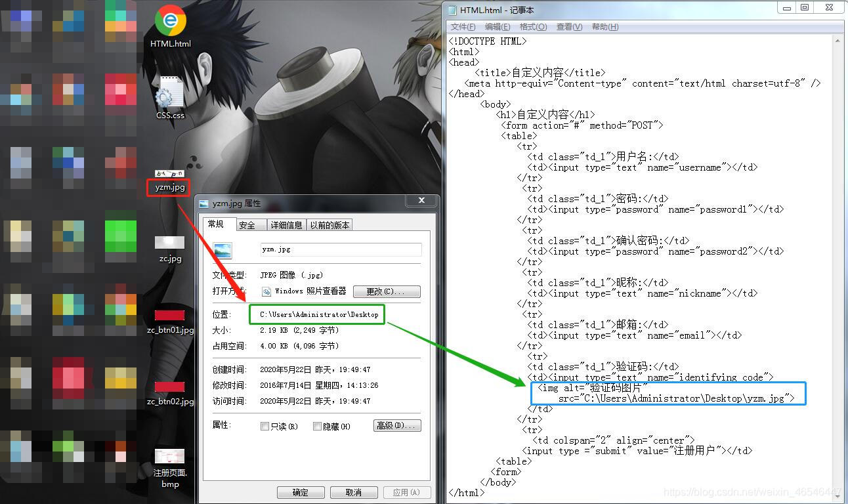This screenshot has height=504, width=848.
Task: Click the input name="email" line
Action: [635, 335]
